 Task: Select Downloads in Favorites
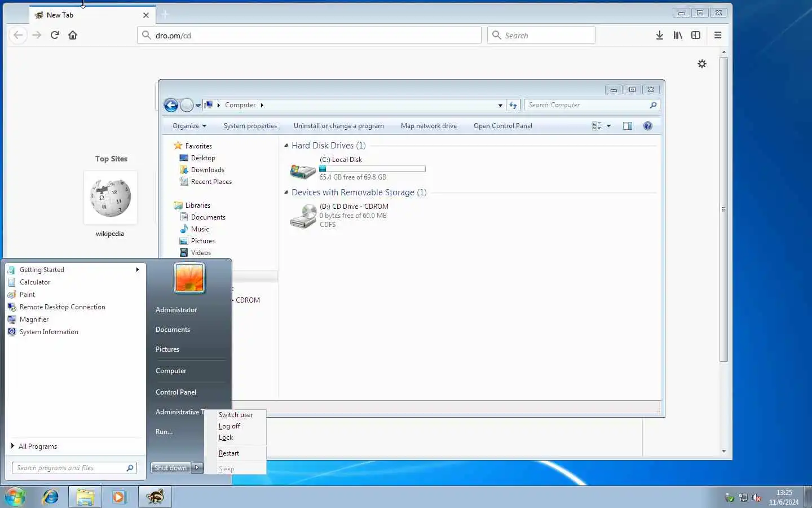(x=208, y=170)
